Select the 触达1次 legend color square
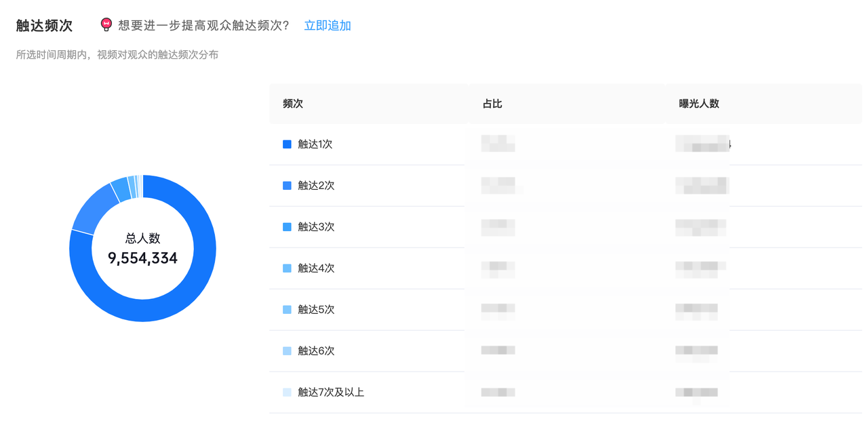Screen dimensions: 868x421 [x=287, y=144]
